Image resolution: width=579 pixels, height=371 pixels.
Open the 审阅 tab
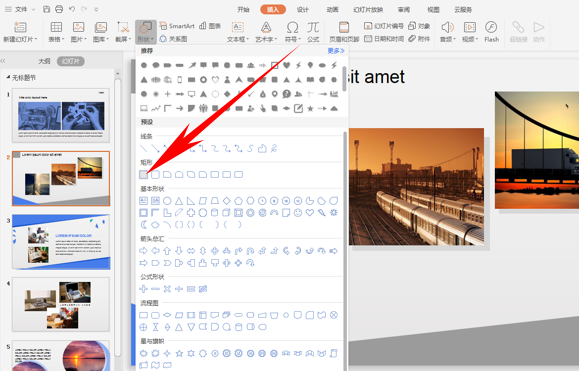(x=404, y=10)
